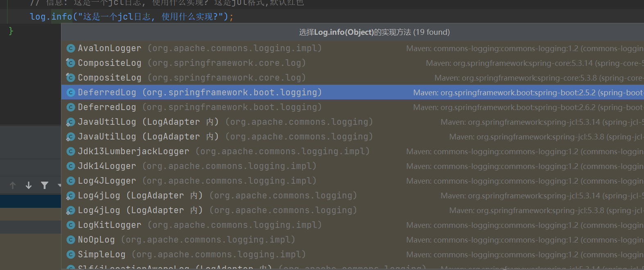
Task: Click class icon of JavaUtilLog from spring-jcl:5.3.14
Action: [71, 122]
